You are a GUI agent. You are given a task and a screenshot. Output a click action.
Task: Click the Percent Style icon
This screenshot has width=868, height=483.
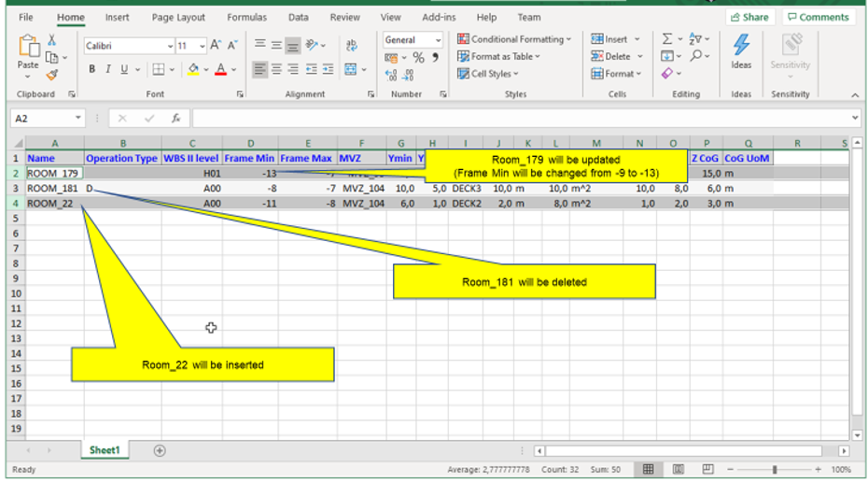(418, 58)
